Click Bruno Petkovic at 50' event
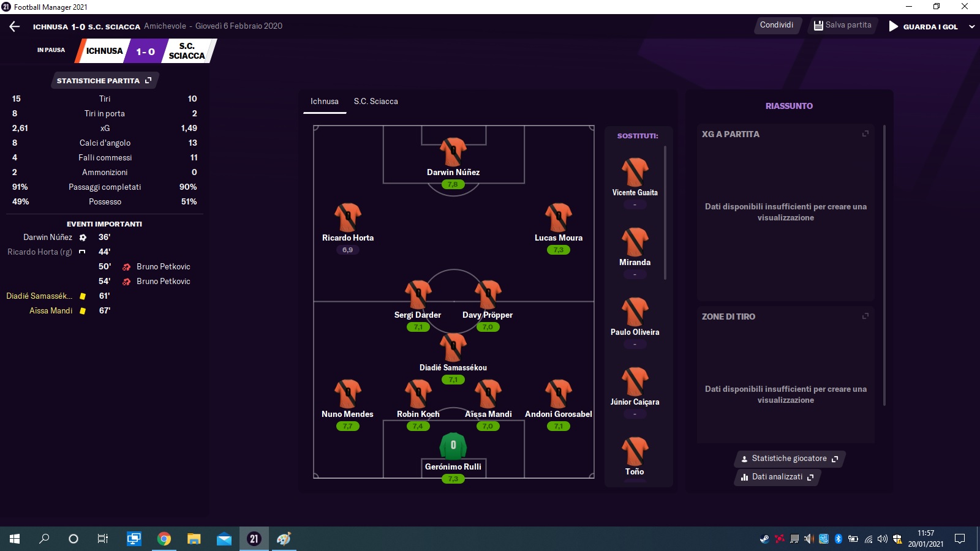980x551 pixels. 164,267
